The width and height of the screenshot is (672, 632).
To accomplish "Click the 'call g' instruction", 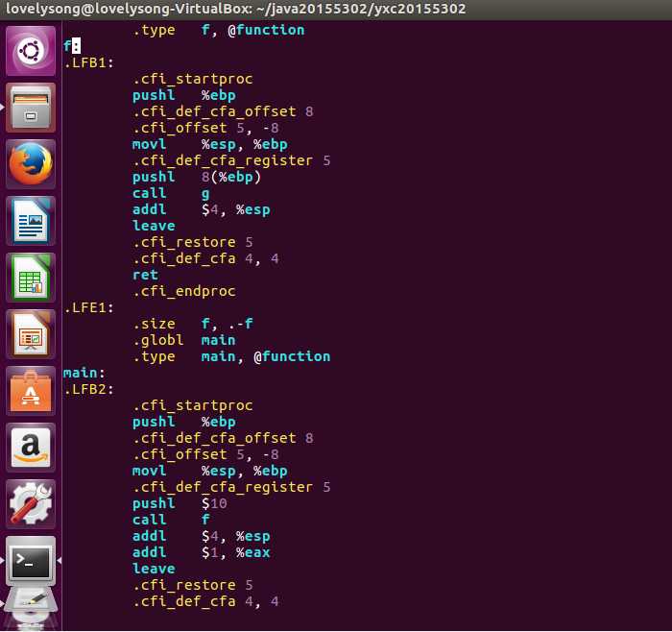I will pyautogui.click(x=171, y=193).
